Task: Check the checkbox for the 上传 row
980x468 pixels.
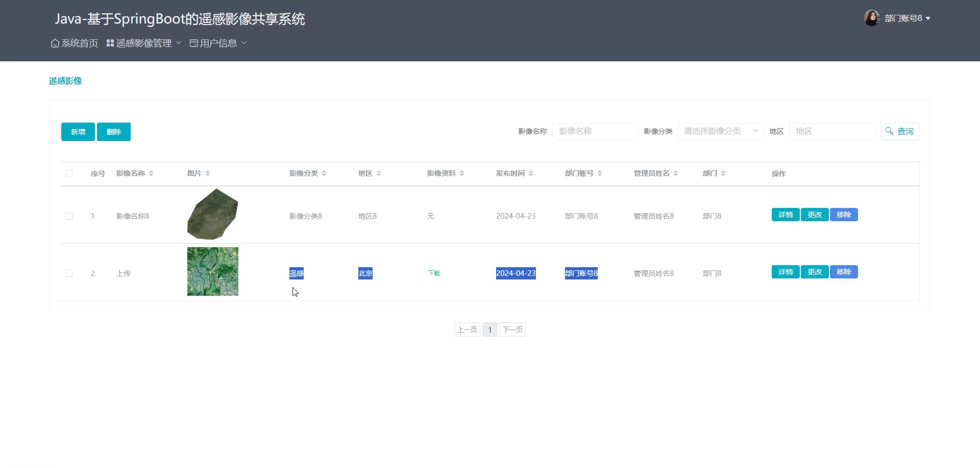Action: click(69, 273)
